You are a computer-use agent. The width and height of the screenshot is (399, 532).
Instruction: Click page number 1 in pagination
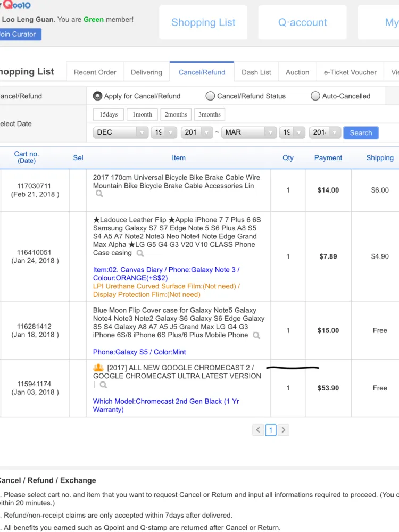[271, 430]
